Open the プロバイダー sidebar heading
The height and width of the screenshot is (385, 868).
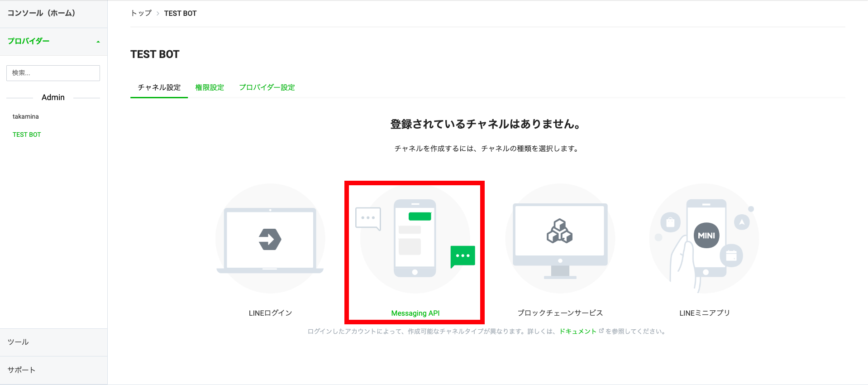53,41
